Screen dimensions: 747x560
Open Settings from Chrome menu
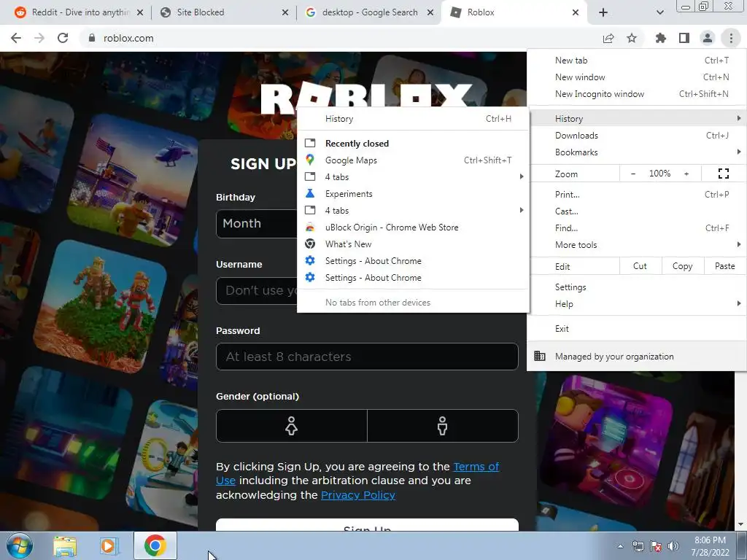coord(637,287)
